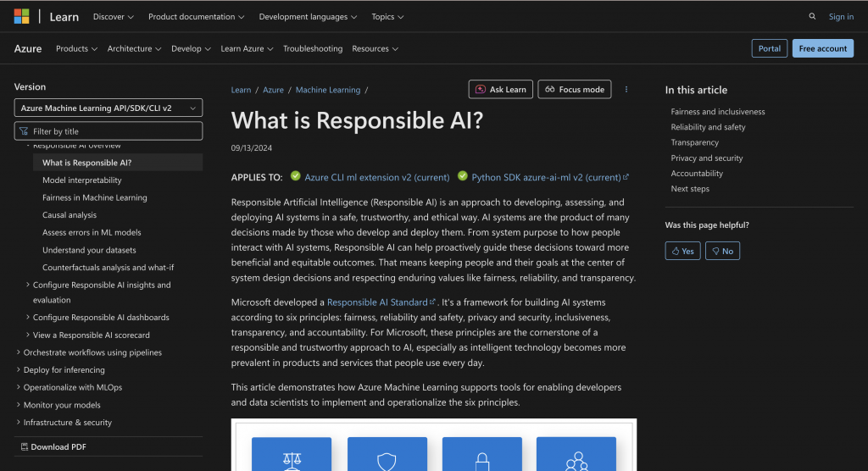Open the Python SDK azure-ai-ml v2 link
The image size is (868, 471).
tap(549, 177)
